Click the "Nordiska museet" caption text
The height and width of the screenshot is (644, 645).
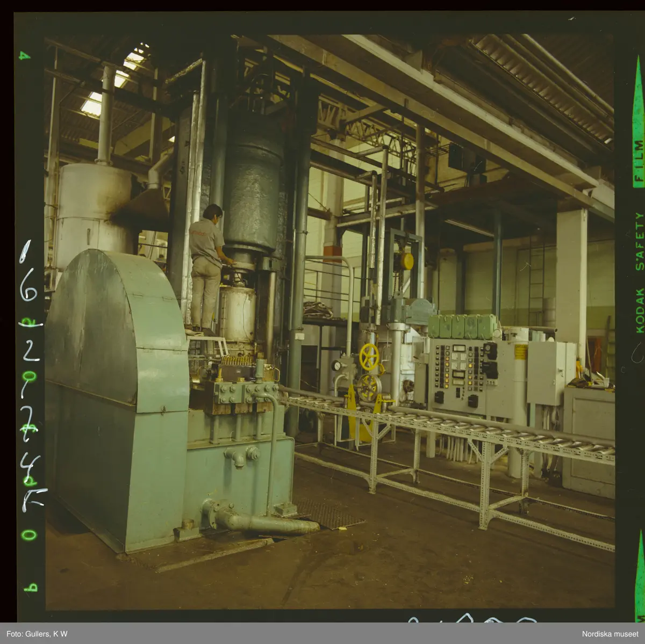click(609, 634)
